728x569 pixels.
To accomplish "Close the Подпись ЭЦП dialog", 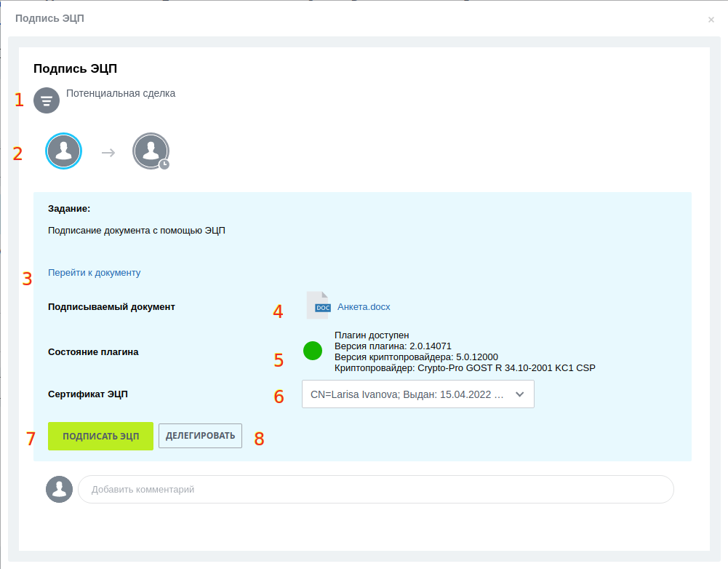I will tap(711, 20).
